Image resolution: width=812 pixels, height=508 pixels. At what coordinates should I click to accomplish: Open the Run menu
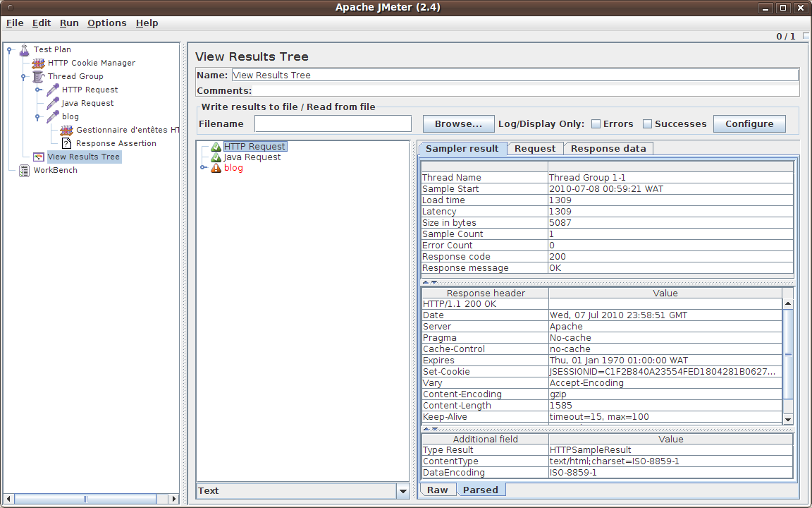68,23
